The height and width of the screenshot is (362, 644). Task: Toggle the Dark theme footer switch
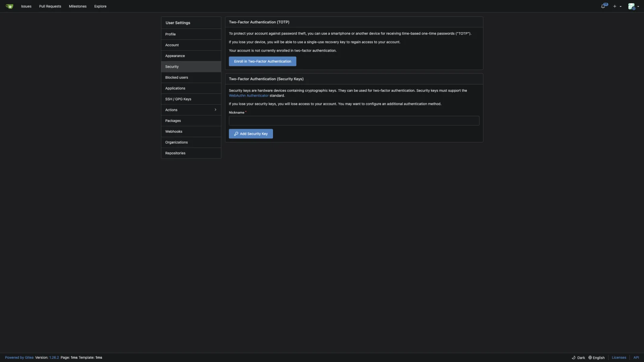click(x=578, y=358)
